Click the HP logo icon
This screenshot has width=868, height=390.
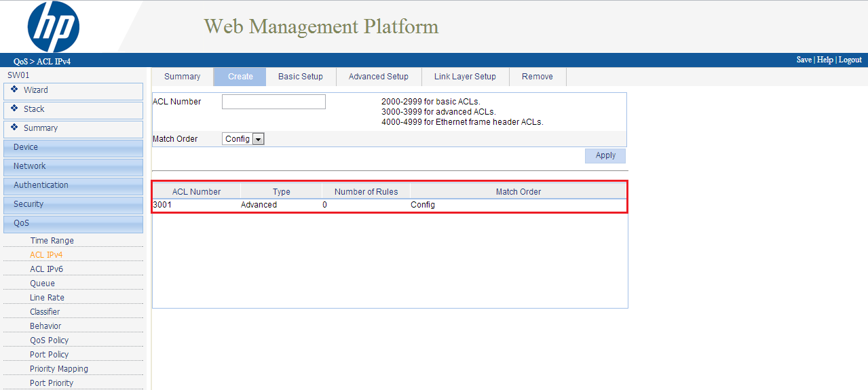click(54, 27)
